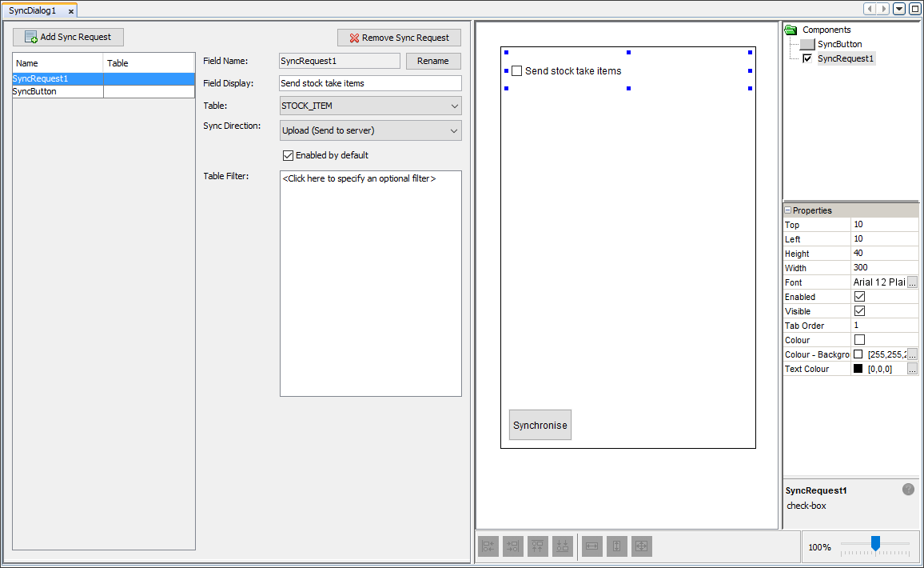Click the zoom slider handle
The height and width of the screenshot is (568, 924).
pos(876,543)
